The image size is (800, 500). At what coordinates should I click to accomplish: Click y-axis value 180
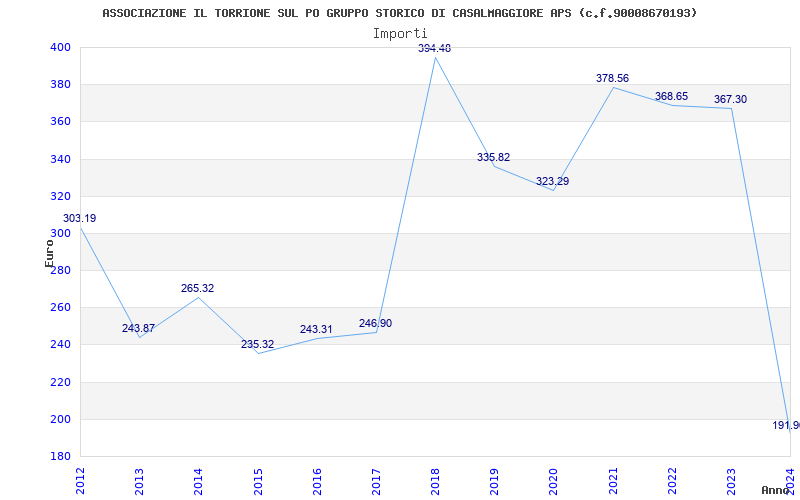click(60, 457)
